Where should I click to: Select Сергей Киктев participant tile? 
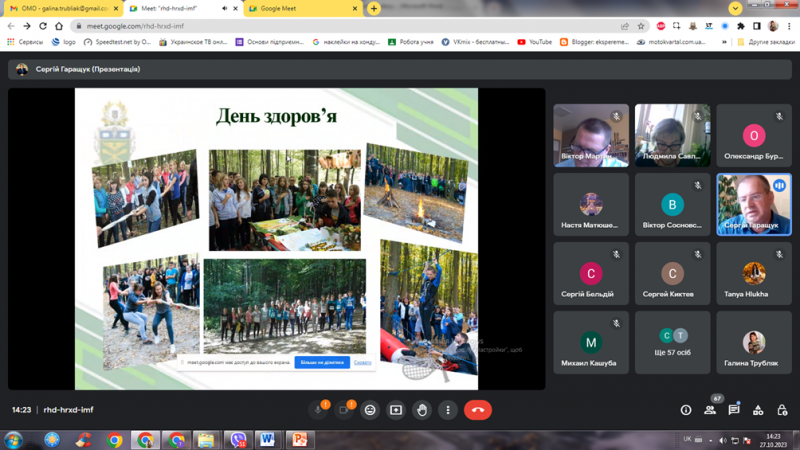[x=672, y=273]
